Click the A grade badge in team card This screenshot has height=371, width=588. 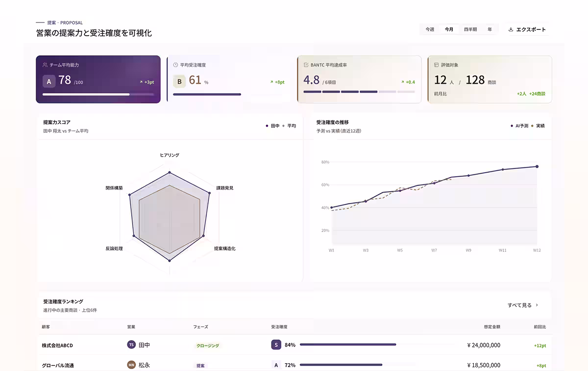tap(49, 81)
